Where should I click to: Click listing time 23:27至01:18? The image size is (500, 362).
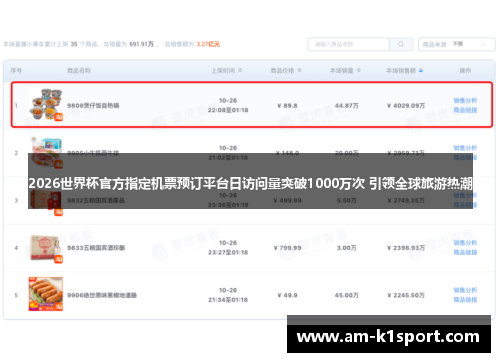click(x=228, y=253)
